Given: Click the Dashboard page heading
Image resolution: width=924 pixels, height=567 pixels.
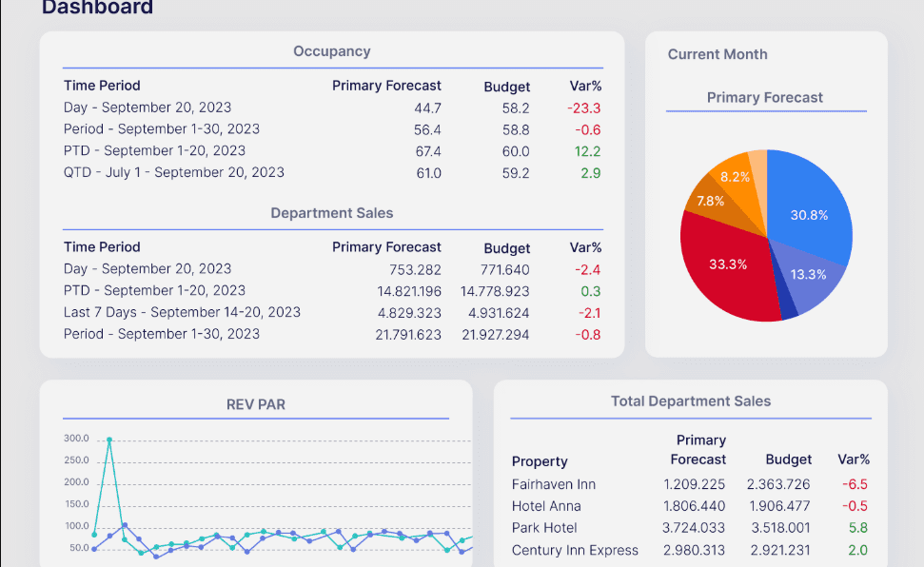Looking at the screenshot, I should (97, 9).
